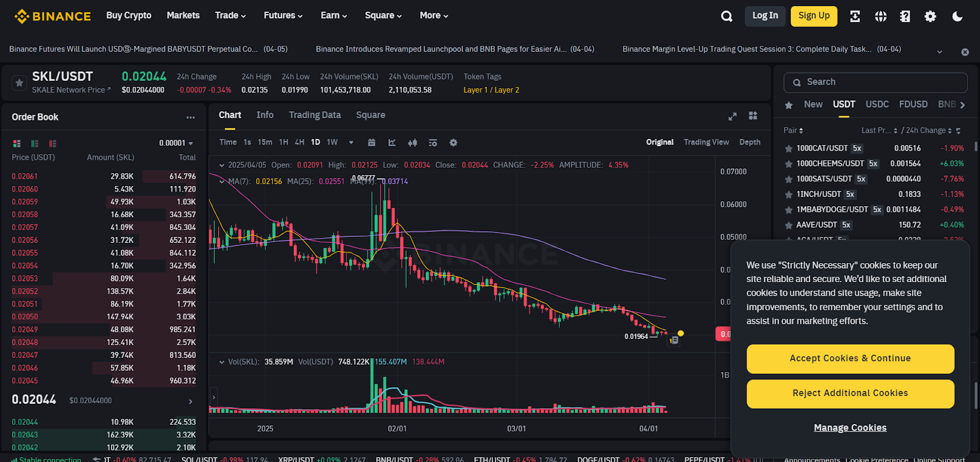Open the Futures dropdown menu
This screenshot has width=980, height=462.
[x=283, y=15]
